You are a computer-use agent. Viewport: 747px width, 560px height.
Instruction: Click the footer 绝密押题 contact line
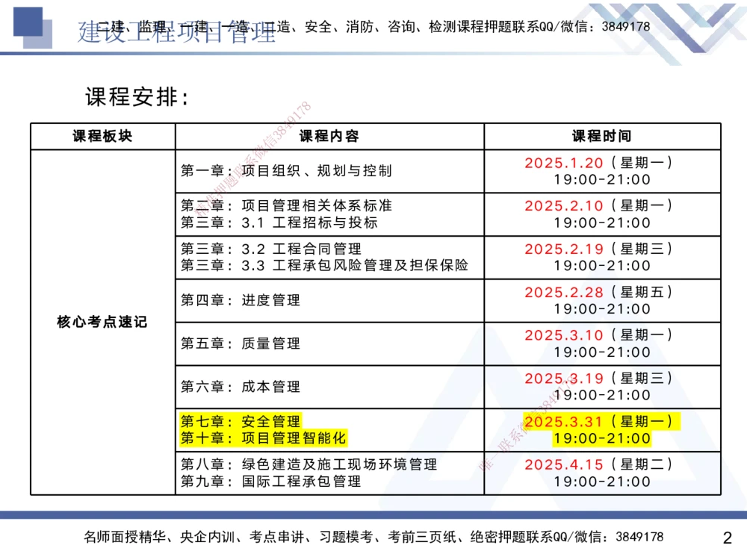tap(373, 537)
